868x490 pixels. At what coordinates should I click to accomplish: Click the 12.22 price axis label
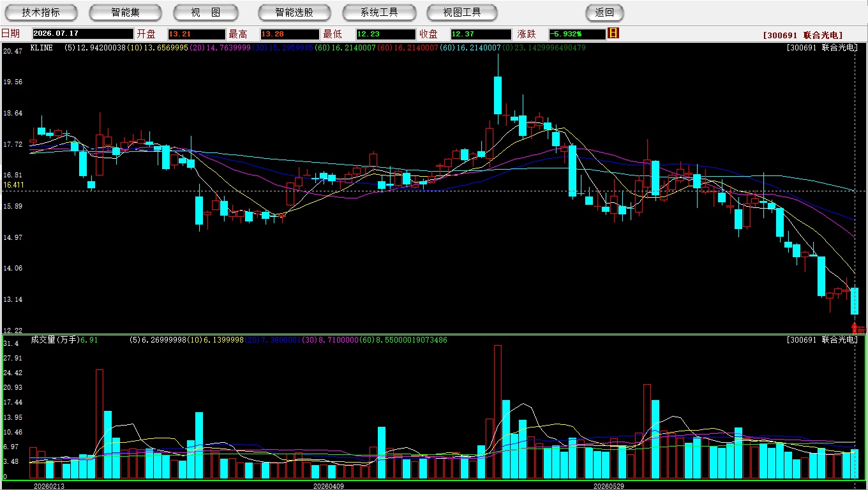(x=13, y=330)
